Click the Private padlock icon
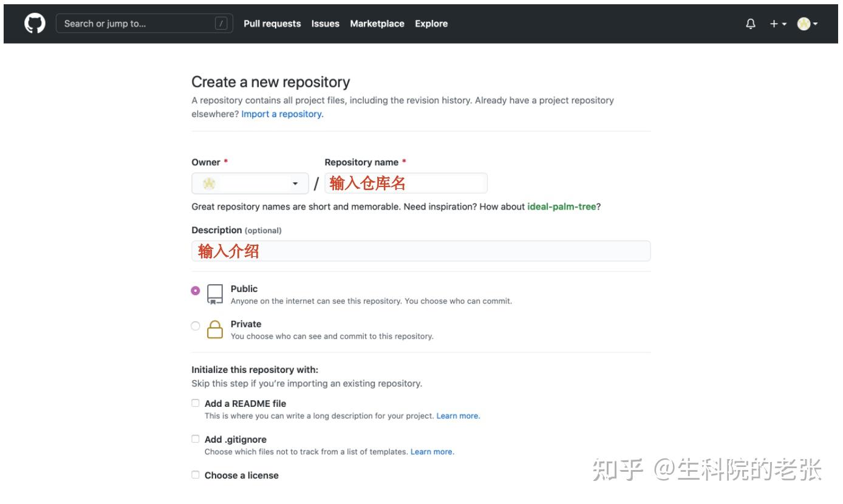 [x=214, y=329]
